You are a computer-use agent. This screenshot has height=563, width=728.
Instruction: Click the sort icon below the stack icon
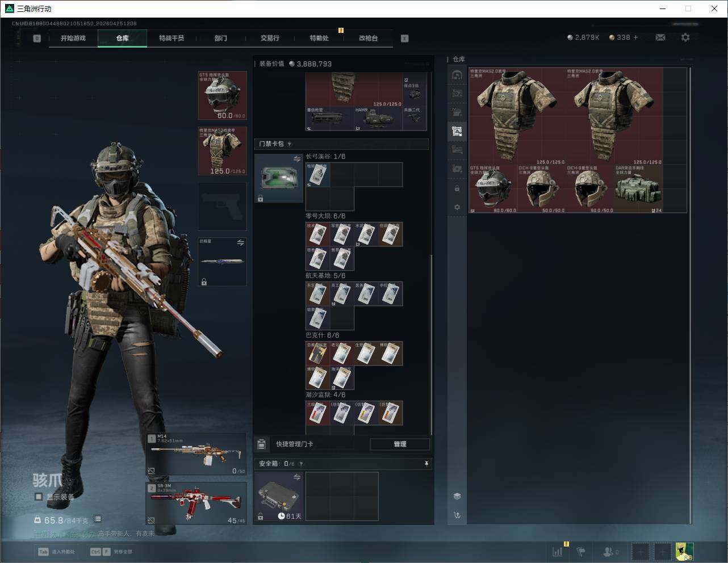(x=457, y=515)
